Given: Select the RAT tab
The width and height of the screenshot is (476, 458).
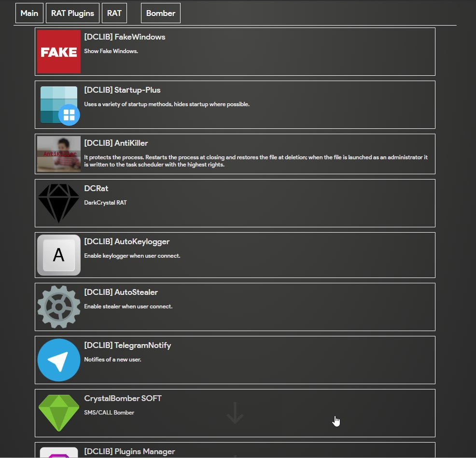Looking at the screenshot, I should [x=114, y=13].
